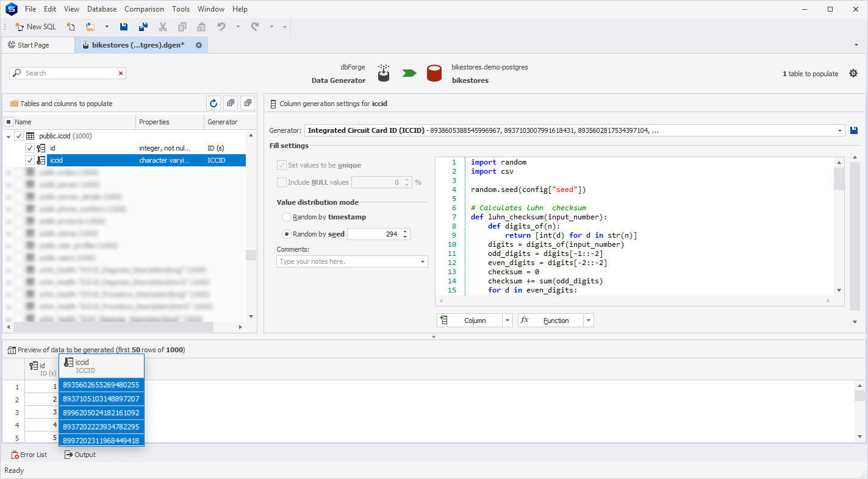This screenshot has width=868, height=479.
Task: Increase the seed value with up arrow
Action: (x=406, y=231)
